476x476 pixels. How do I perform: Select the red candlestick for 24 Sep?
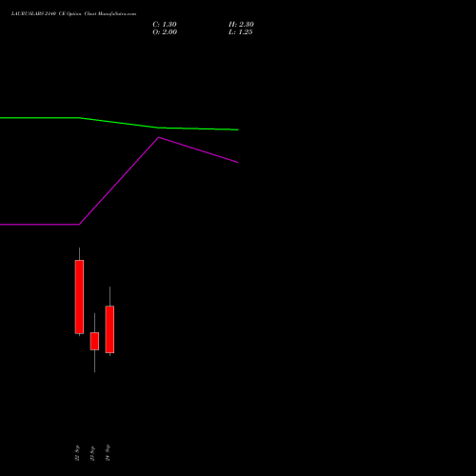tap(109, 329)
